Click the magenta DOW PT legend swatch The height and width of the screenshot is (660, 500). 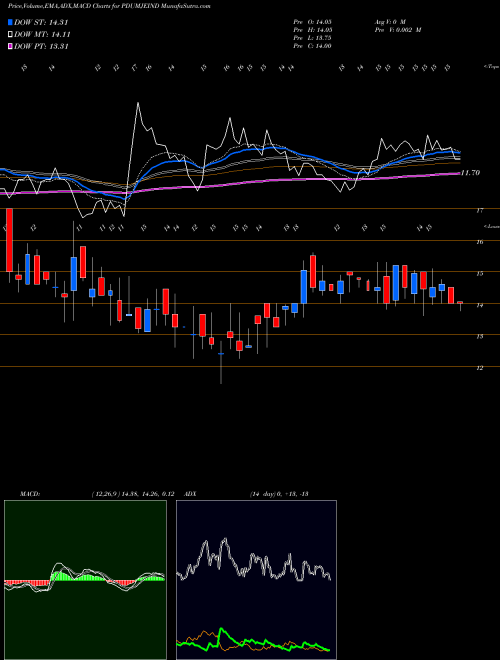10,46
